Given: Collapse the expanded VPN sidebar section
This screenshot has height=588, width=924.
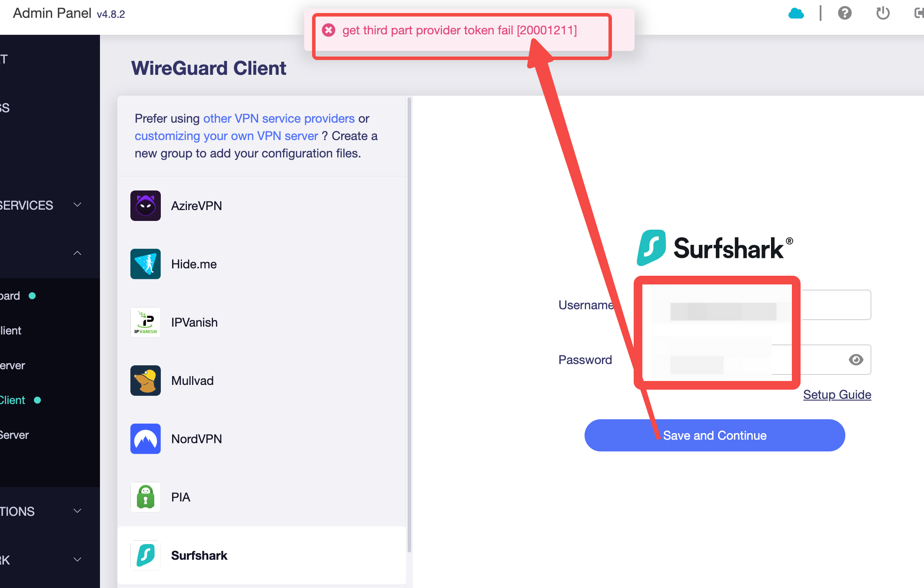Looking at the screenshot, I should [x=77, y=253].
